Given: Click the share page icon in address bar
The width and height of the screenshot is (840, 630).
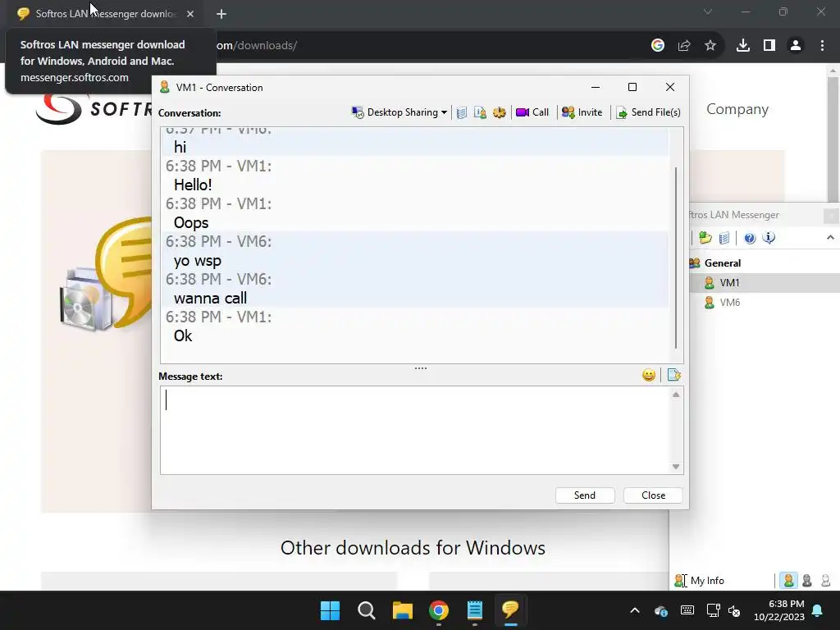Looking at the screenshot, I should tap(684, 46).
